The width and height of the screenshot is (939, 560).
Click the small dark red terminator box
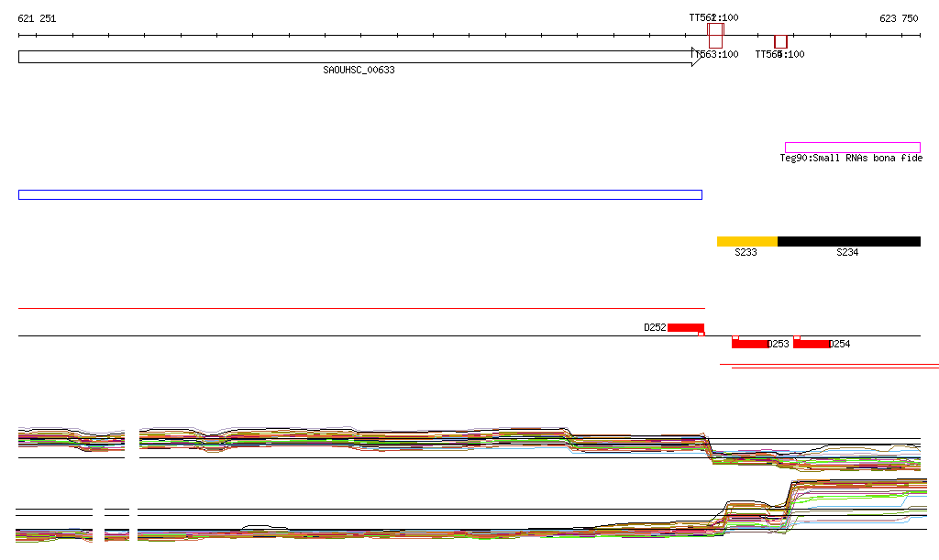tap(780, 42)
